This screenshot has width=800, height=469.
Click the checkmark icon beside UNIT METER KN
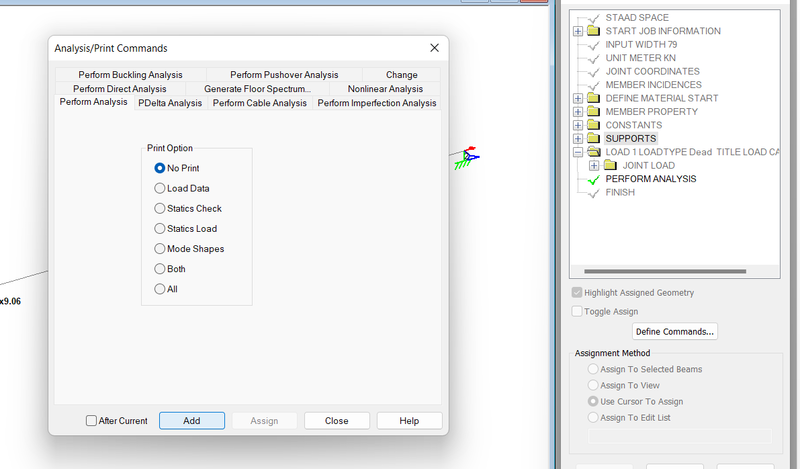(593, 59)
